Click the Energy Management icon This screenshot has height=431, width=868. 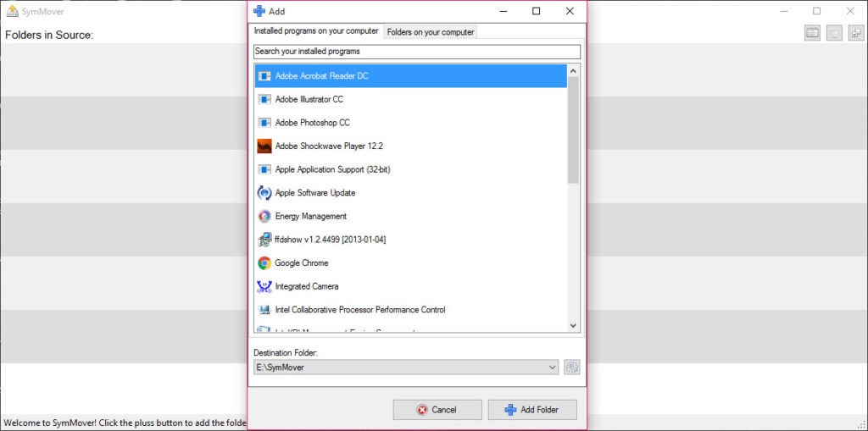(x=264, y=216)
